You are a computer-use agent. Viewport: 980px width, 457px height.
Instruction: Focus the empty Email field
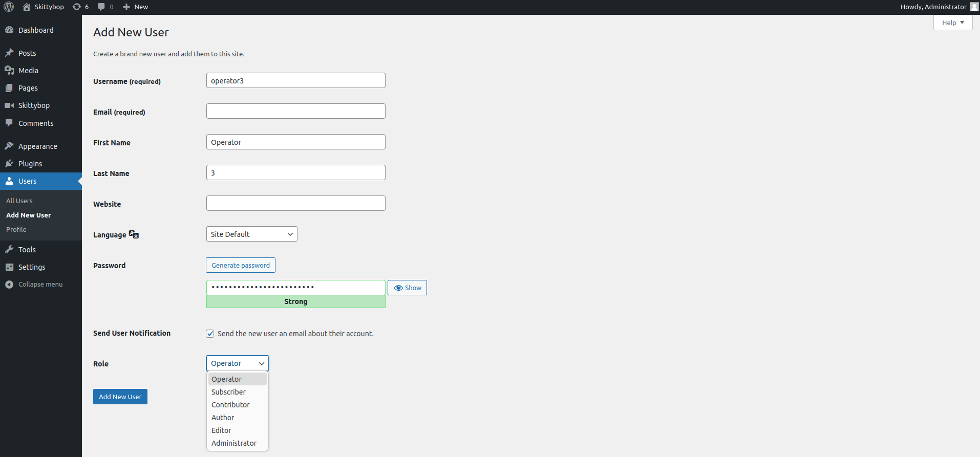[x=296, y=111]
